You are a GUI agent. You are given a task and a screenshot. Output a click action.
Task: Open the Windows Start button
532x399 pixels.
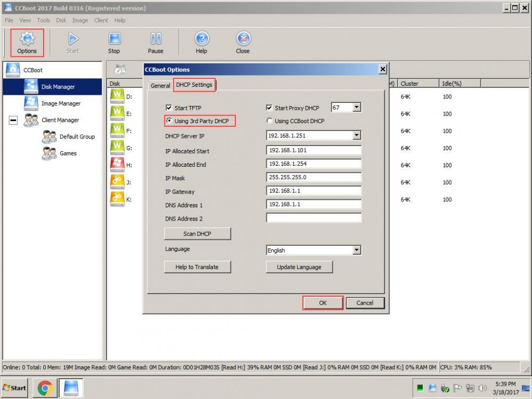coord(14,388)
